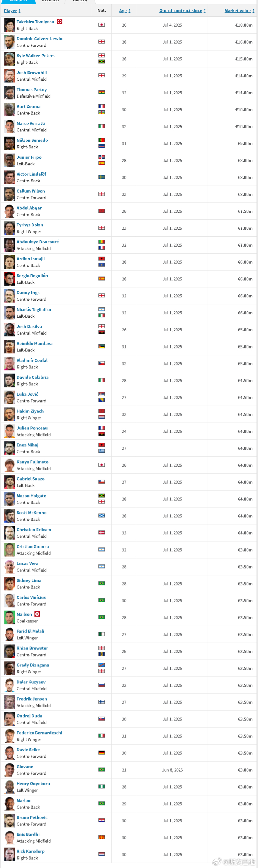Click Nigeria flag in Henry Onyekuru row
258x868 pixels.
click(102, 786)
